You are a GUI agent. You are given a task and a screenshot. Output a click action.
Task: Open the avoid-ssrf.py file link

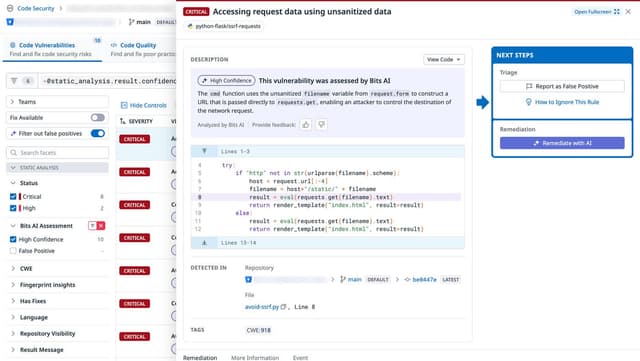coord(262,307)
